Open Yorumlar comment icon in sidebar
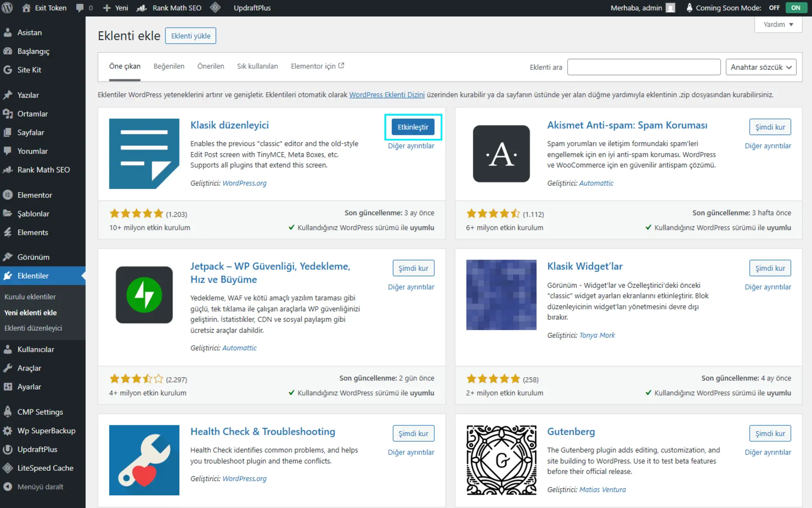Image resolution: width=812 pixels, height=508 pixels. coord(8,151)
